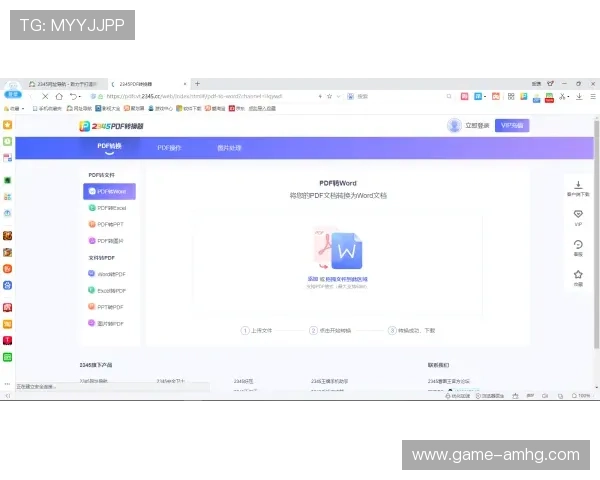Click the browser downloads arrow icon

click(579, 96)
